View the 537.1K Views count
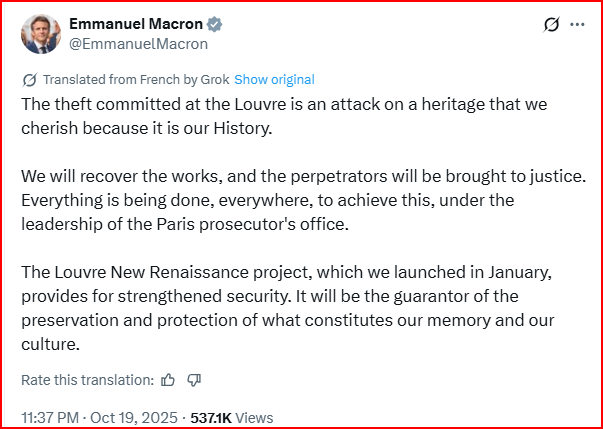Screen dimensions: 603x429 coord(232,416)
